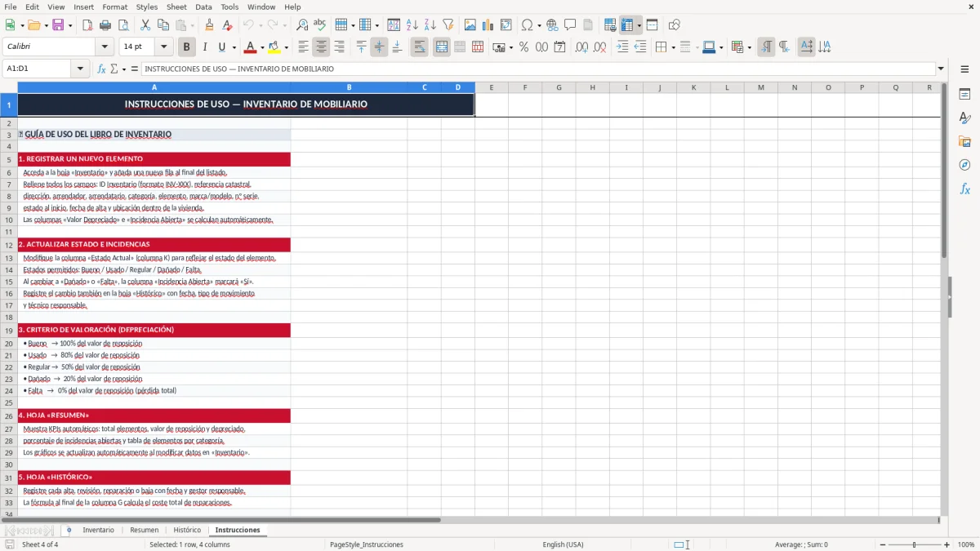Open sidebar Gallery deck
Screen dimensions: 980x551
click(x=964, y=141)
